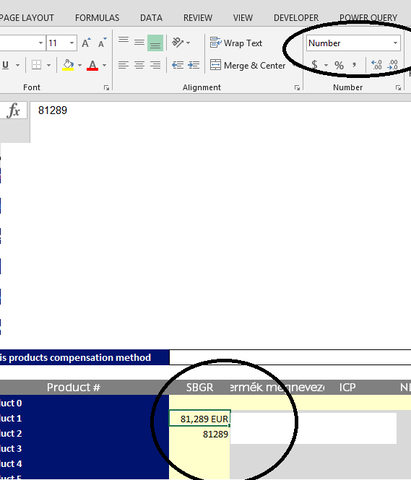Open underline style dropdown arrow
Image resolution: width=411 pixels, height=480 pixels.
[x=17, y=65]
